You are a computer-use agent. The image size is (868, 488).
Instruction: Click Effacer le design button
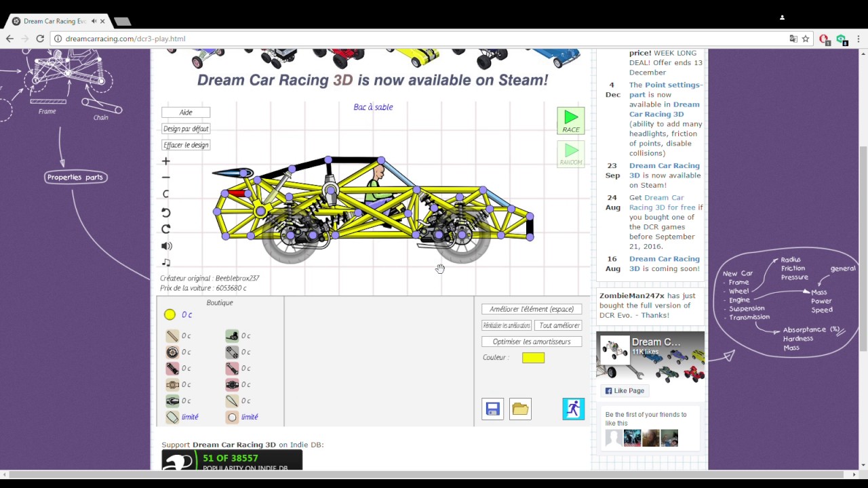tap(186, 145)
